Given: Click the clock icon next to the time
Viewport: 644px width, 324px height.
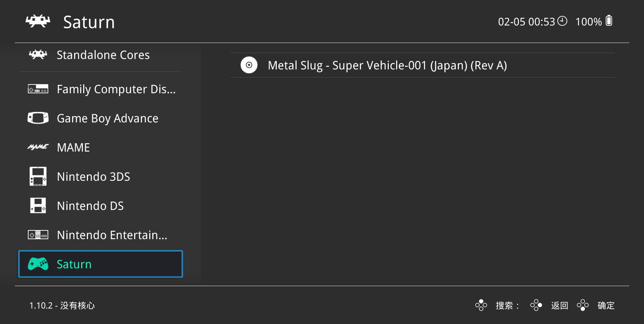Looking at the screenshot, I should (562, 21).
